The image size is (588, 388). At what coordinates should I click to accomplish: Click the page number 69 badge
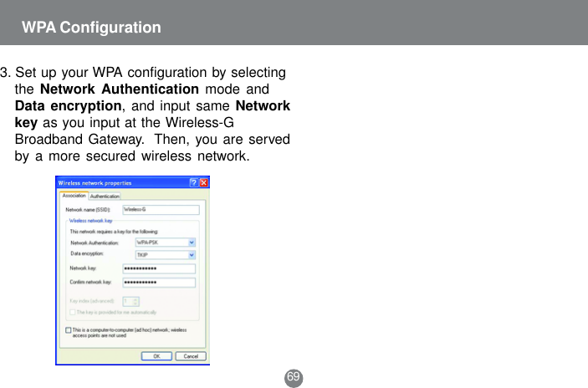point(294,377)
